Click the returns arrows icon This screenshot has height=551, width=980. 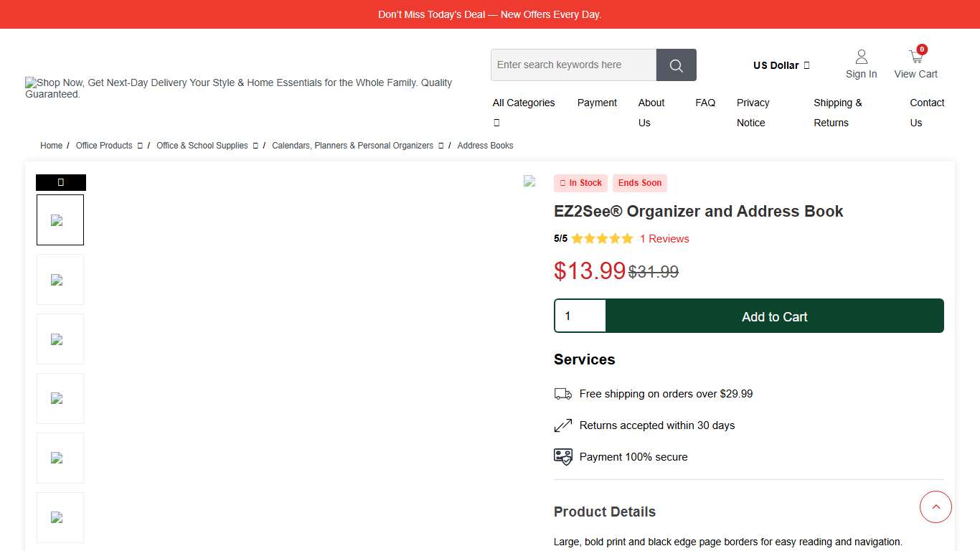[563, 425]
